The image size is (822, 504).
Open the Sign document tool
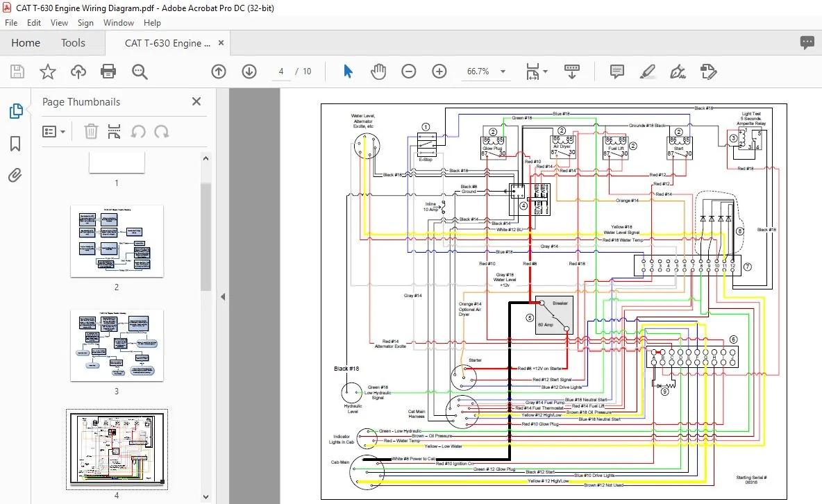pyautogui.click(x=678, y=72)
